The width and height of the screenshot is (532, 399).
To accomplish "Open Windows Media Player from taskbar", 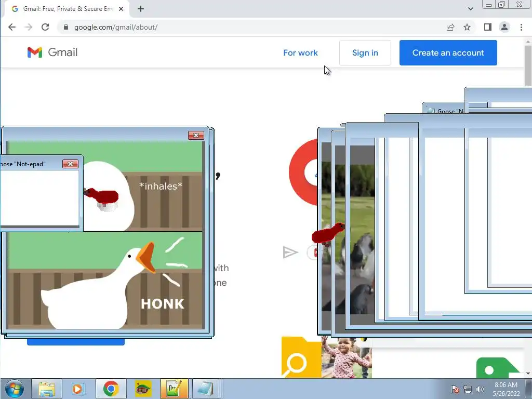I will [x=78, y=389].
